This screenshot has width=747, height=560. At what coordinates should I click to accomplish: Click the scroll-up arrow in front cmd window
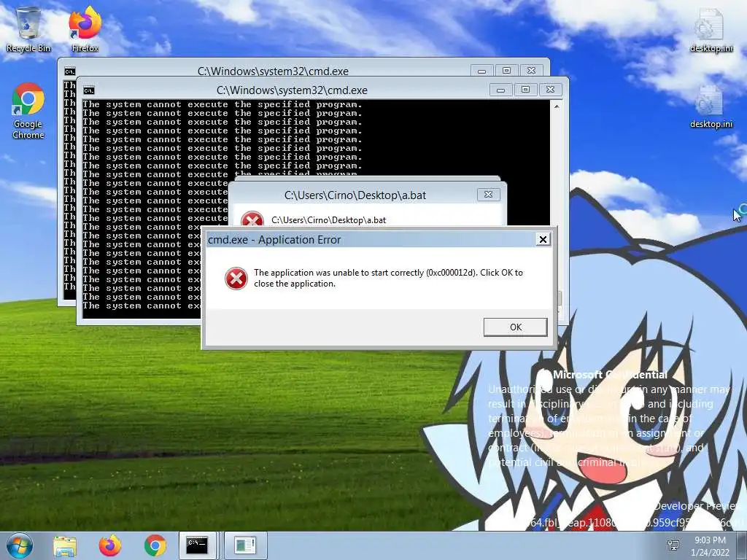tap(557, 106)
